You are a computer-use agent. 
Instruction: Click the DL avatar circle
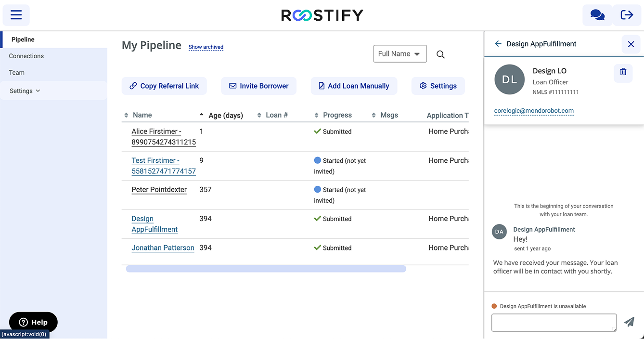(509, 79)
